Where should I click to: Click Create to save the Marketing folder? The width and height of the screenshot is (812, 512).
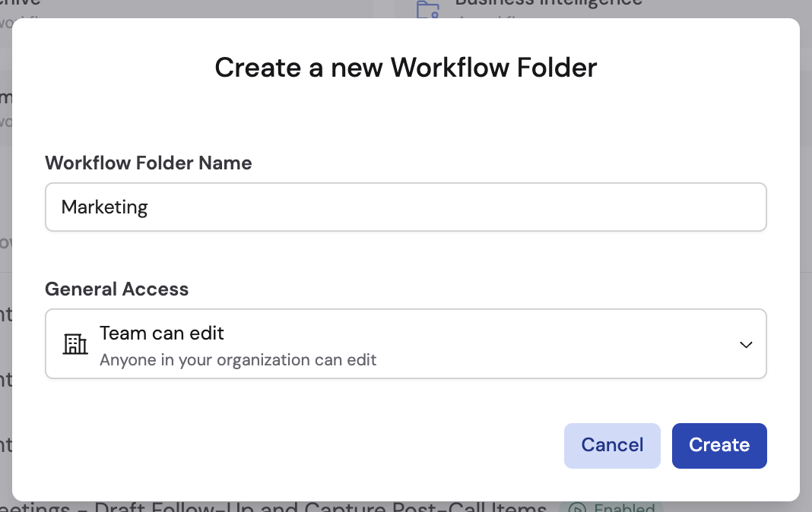pos(719,445)
